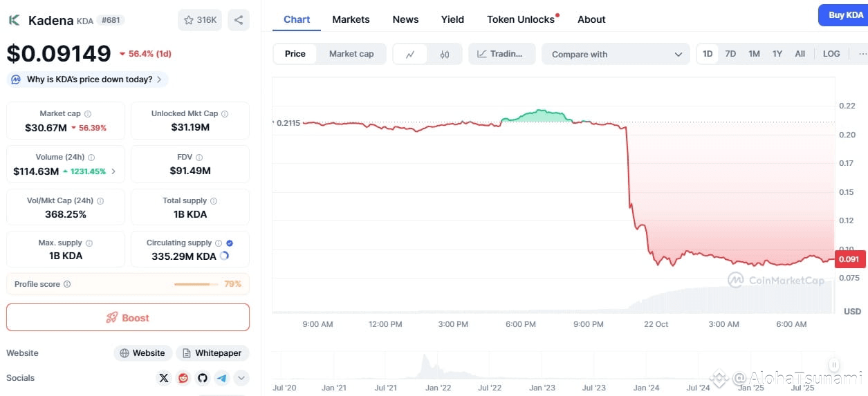Open the Token Unlocks tab
The height and width of the screenshot is (396, 868).
[521, 19]
